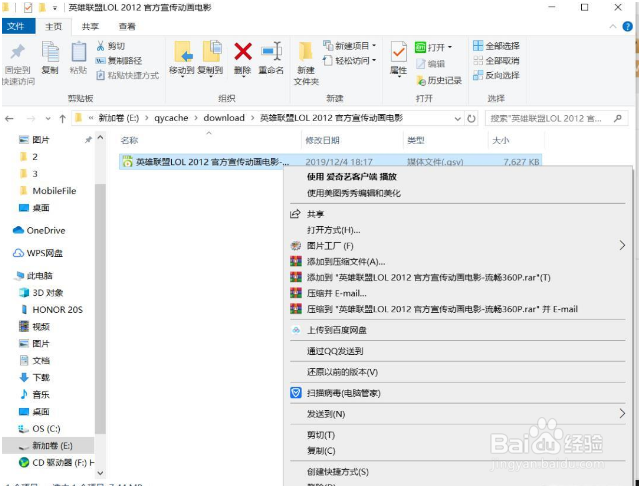Image resolution: width=639 pixels, height=486 pixels.
Task: Show History in the Open group
Action: [x=438, y=80]
